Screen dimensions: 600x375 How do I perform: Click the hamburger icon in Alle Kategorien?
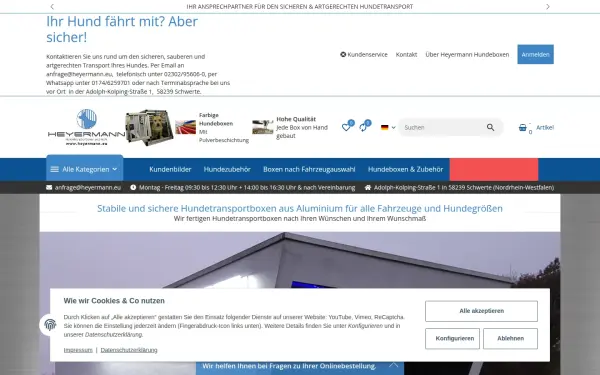coord(55,169)
